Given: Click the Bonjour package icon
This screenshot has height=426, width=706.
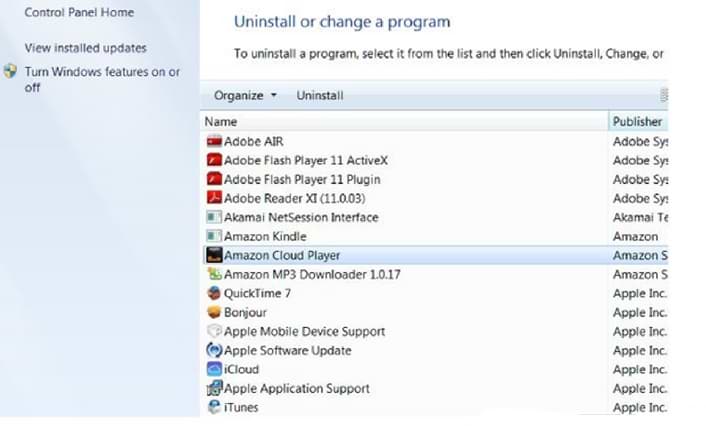Looking at the screenshot, I should point(214,312).
